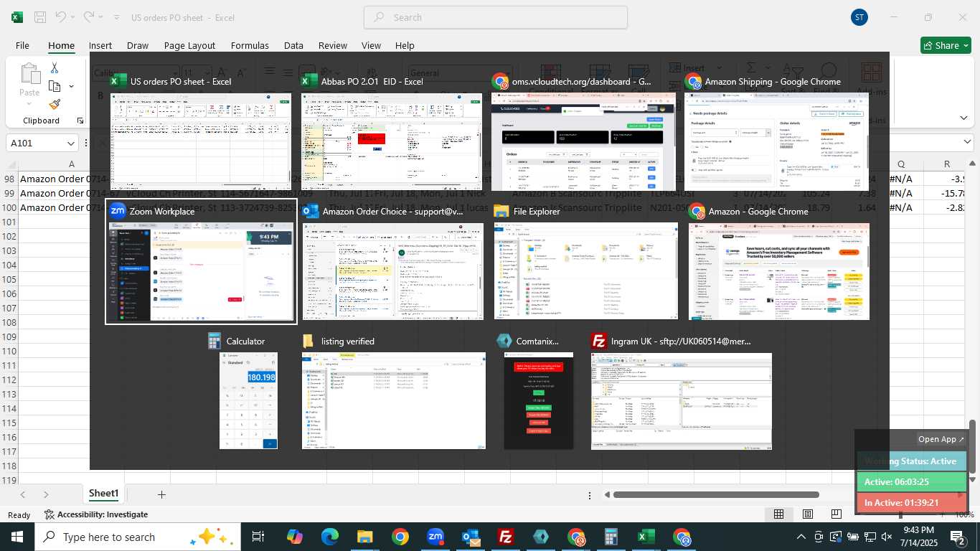Select the Cut scissors icon
This screenshot has height=551, width=980.
54,67
